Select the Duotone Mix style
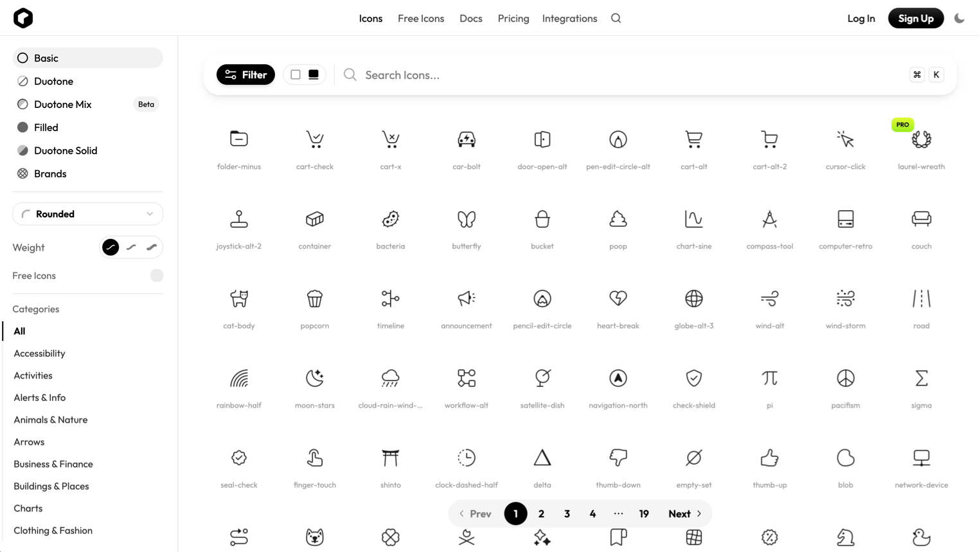 coord(87,104)
